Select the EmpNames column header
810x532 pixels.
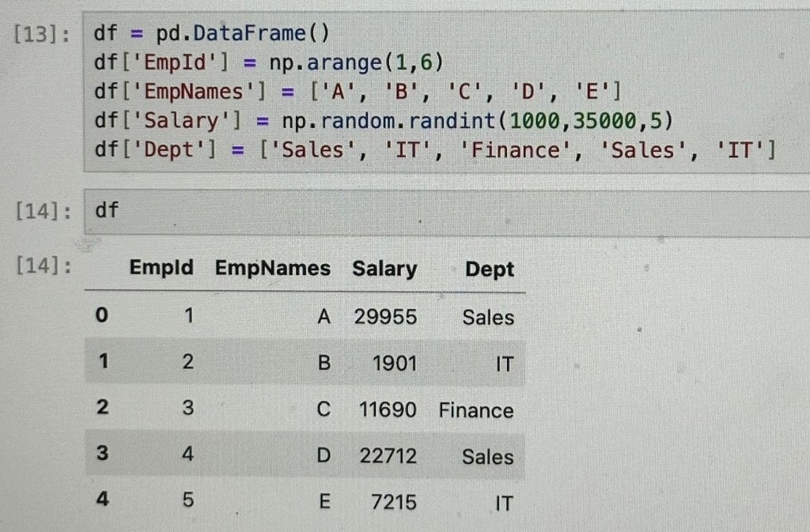(272, 269)
